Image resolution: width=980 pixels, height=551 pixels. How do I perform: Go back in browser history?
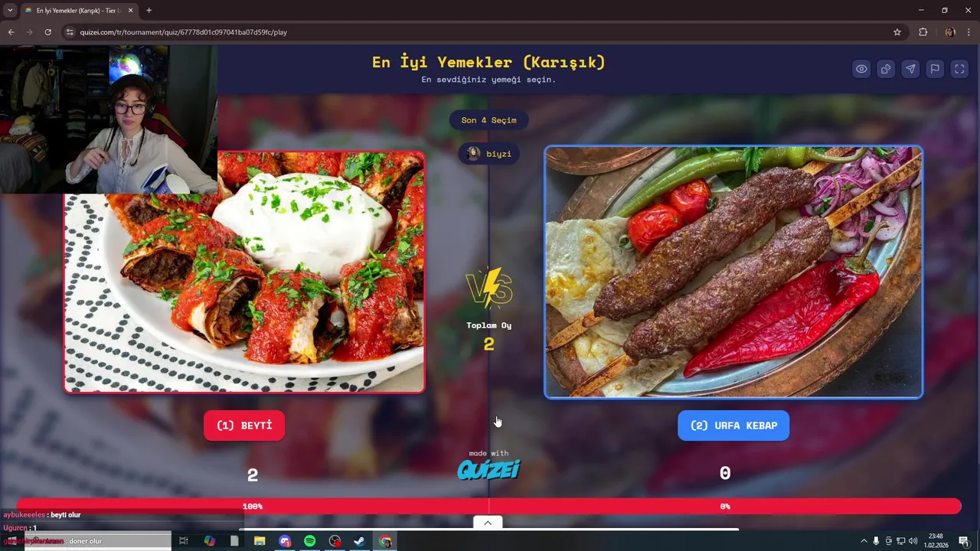click(x=11, y=32)
